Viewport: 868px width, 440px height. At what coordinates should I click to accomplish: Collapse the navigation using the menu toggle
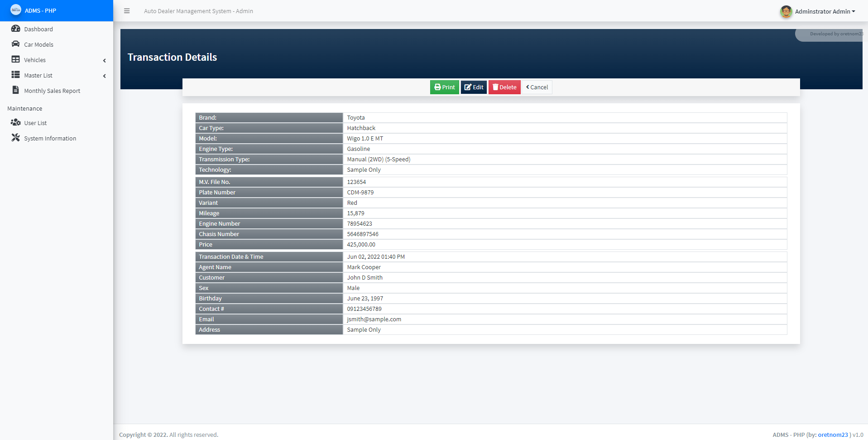[127, 11]
